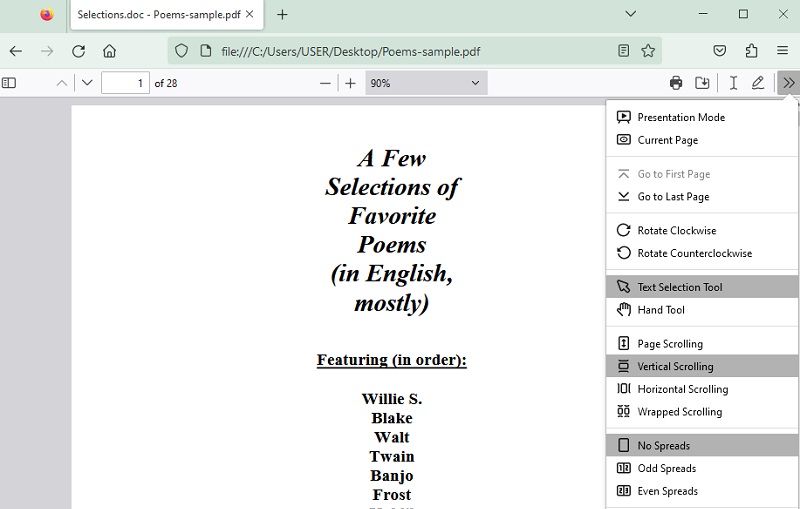
Task: Click the name 'Walt' in the list
Action: pyautogui.click(x=392, y=438)
